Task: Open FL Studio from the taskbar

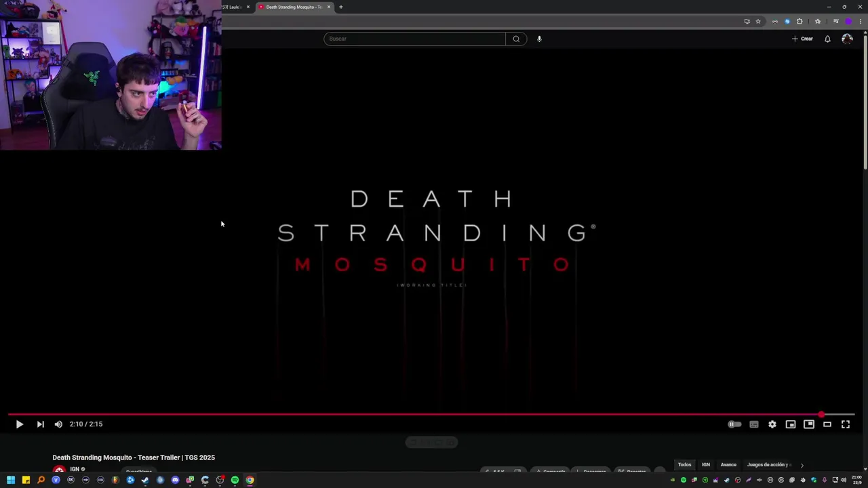Action: click(115, 480)
